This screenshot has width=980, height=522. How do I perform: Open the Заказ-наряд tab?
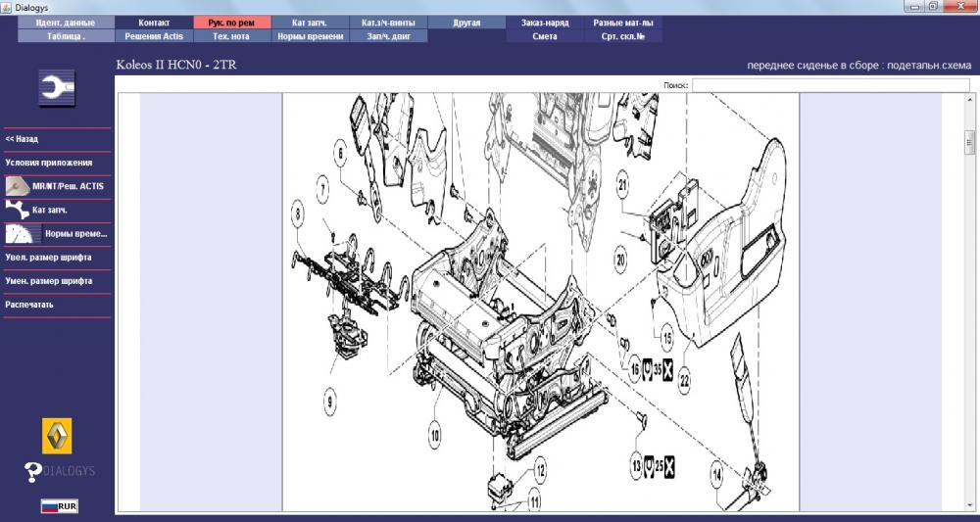(x=545, y=23)
